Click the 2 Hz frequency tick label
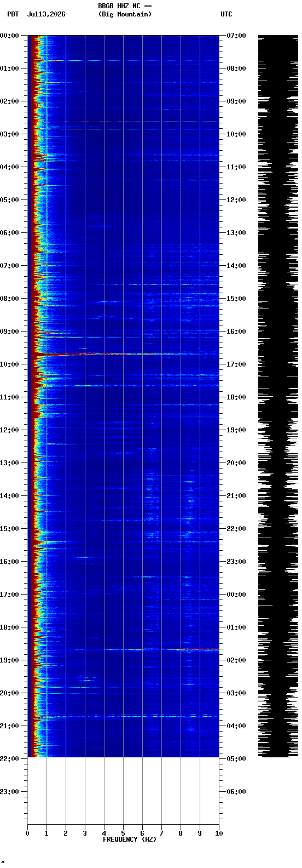302x868 pixels. pos(66,833)
